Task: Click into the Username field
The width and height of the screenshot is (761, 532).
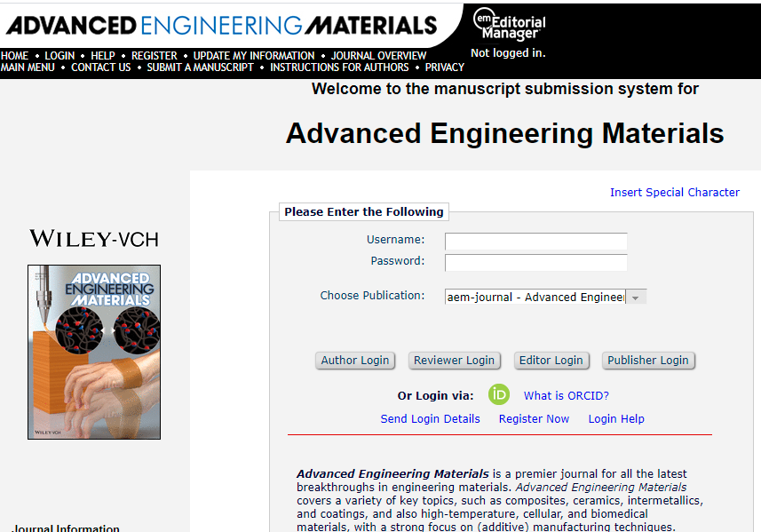Action: [x=535, y=241]
